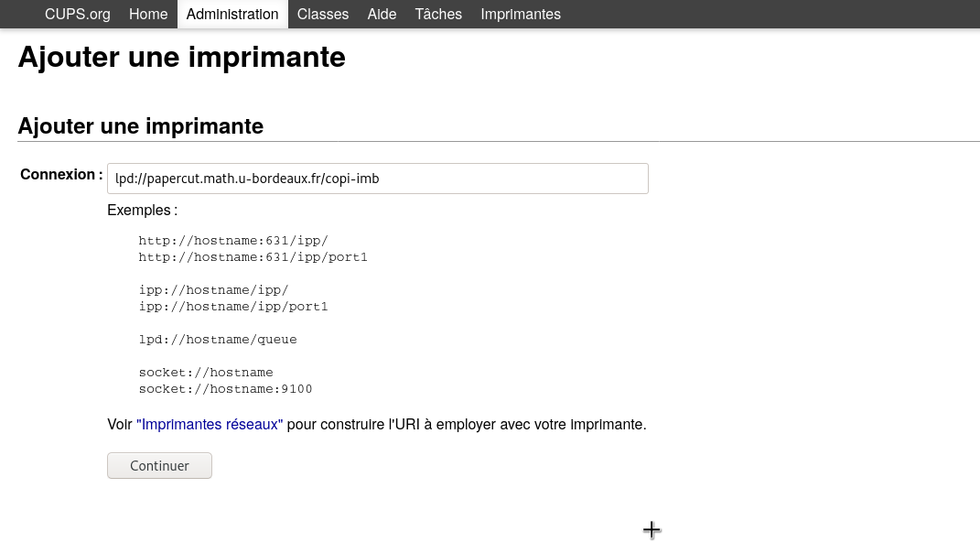The width and height of the screenshot is (980, 553).
Task: Click the "Exemples :" label text
Action: (x=142, y=211)
